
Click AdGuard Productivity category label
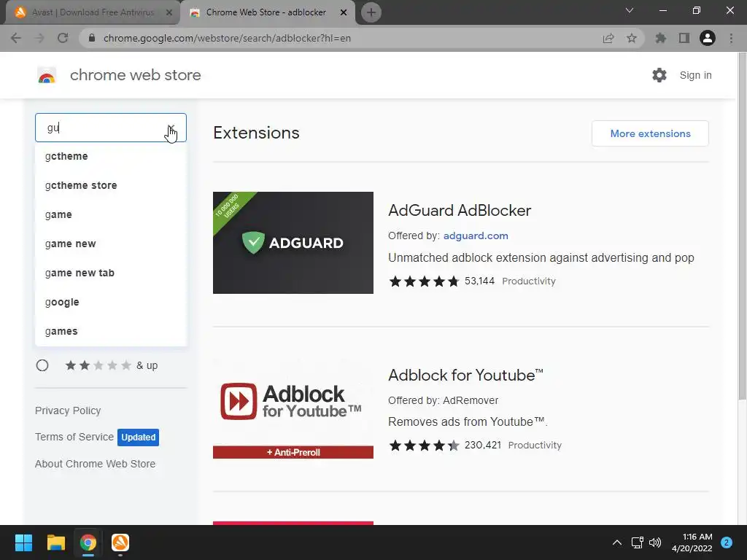(x=529, y=281)
